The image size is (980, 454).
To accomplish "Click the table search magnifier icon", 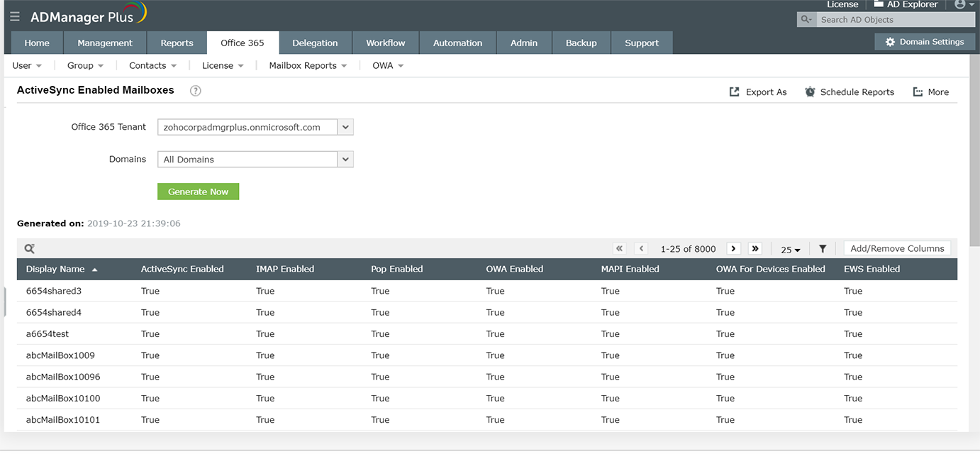I will click(x=29, y=248).
